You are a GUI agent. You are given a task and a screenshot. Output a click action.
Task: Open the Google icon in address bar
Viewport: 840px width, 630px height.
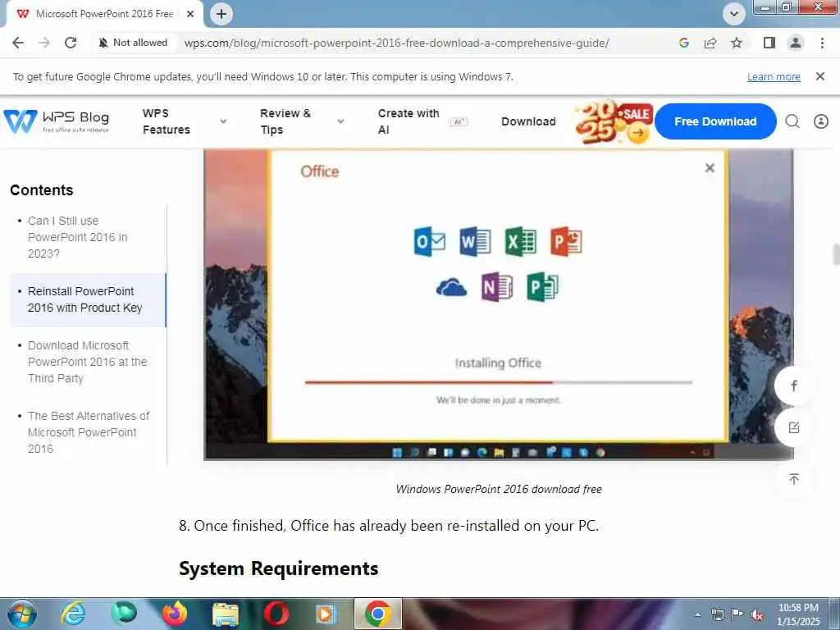[x=683, y=43]
